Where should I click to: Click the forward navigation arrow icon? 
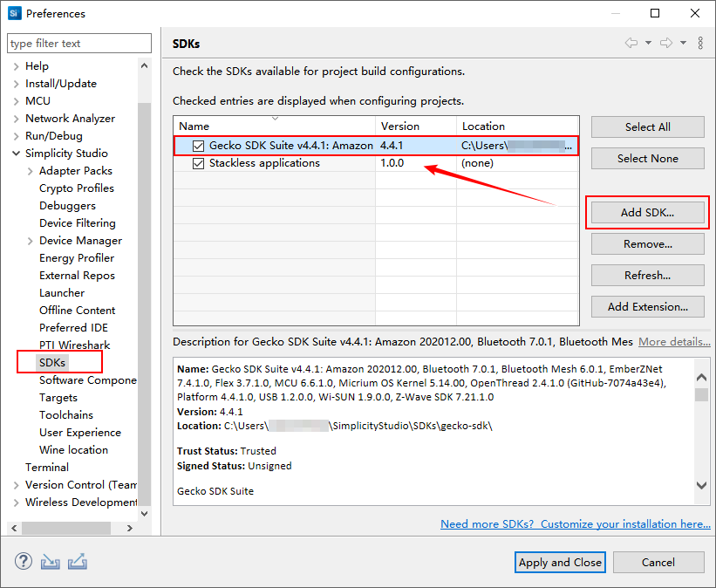pyautogui.click(x=666, y=43)
